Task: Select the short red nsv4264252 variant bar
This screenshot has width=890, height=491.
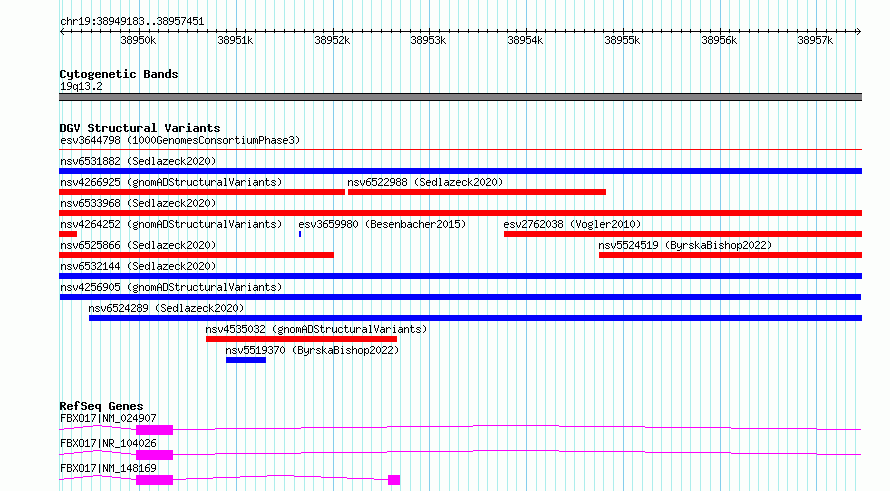Action: [x=68, y=234]
